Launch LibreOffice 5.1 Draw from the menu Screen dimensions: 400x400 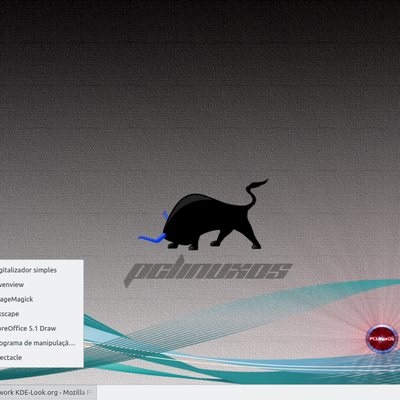[x=41, y=328]
